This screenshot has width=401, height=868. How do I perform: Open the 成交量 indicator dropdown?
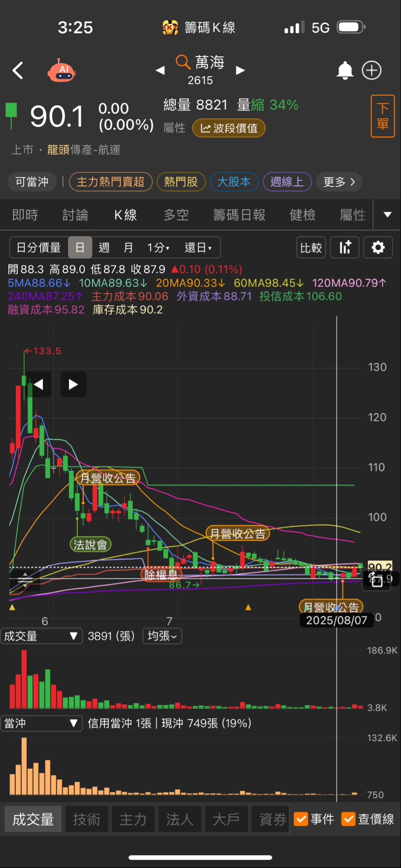point(41,636)
